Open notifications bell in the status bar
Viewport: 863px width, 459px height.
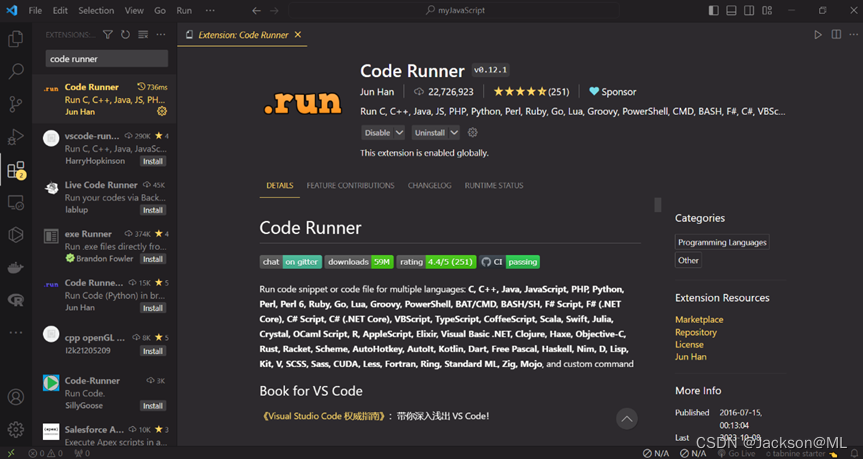point(854,453)
